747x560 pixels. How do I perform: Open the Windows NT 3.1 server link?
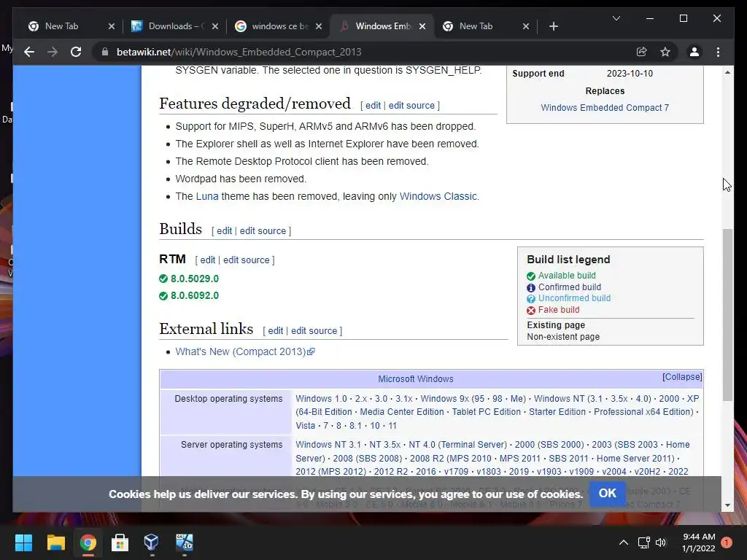coord(328,444)
